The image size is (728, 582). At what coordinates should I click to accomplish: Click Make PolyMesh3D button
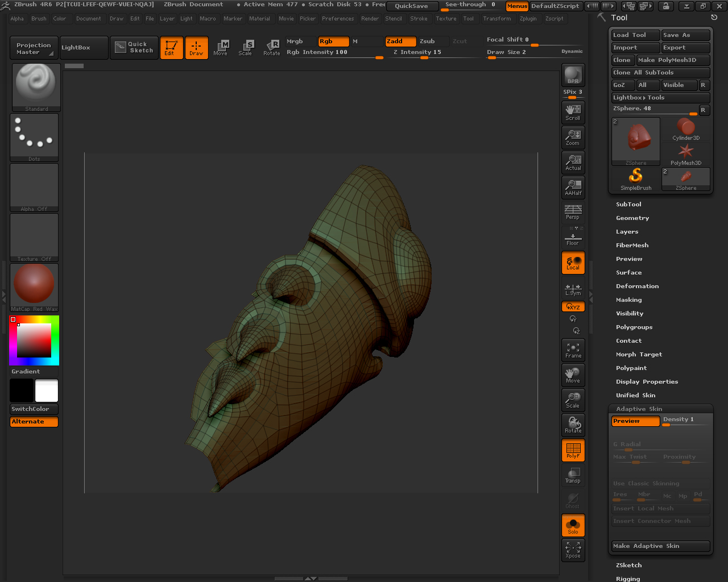tap(673, 60)
